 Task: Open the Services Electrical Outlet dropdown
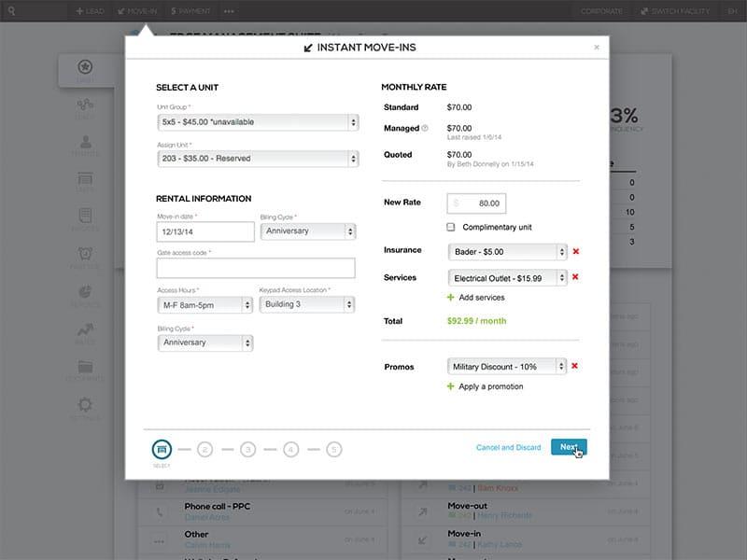pos(507,278)
